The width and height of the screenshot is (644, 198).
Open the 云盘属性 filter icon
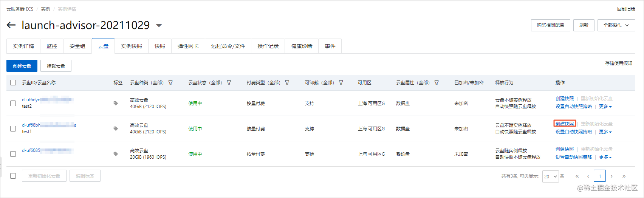437,82
